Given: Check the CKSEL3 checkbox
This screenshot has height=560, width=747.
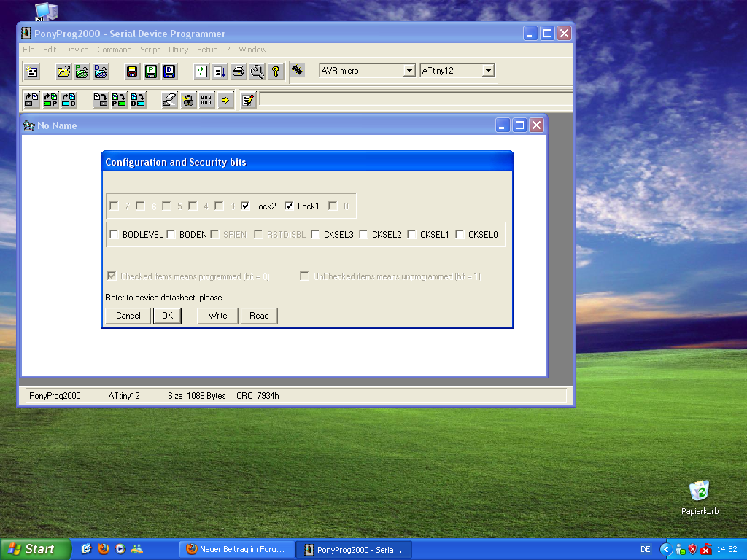Looking at the screenshot, I should coord(315,234).
